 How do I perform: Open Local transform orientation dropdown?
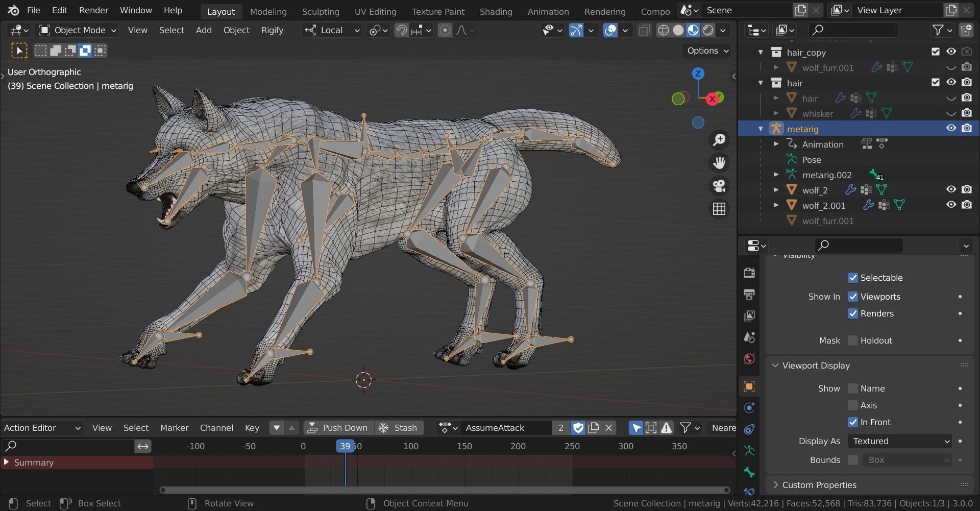pos(332,31)
